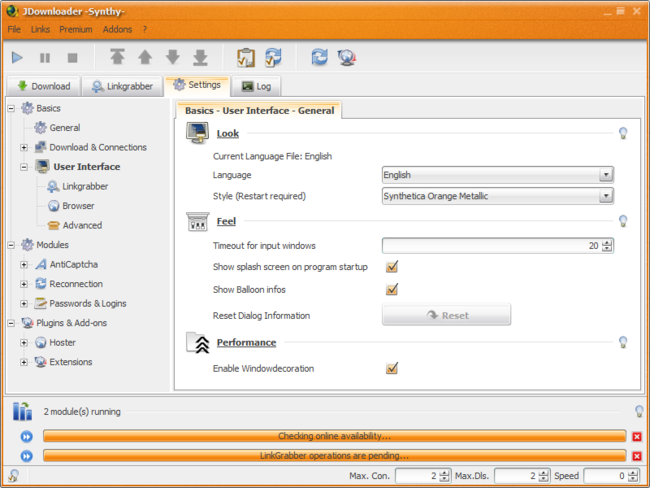Screen dimensions: 650x488
Task: Expand the Hoster tree node
Action: click(x=24, y=342)
